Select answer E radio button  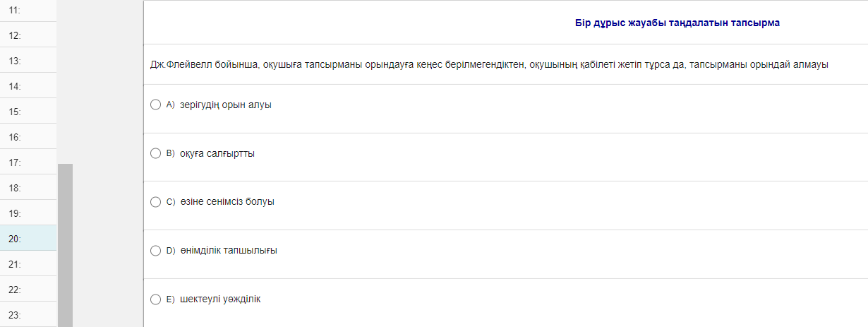click(156, 299)
